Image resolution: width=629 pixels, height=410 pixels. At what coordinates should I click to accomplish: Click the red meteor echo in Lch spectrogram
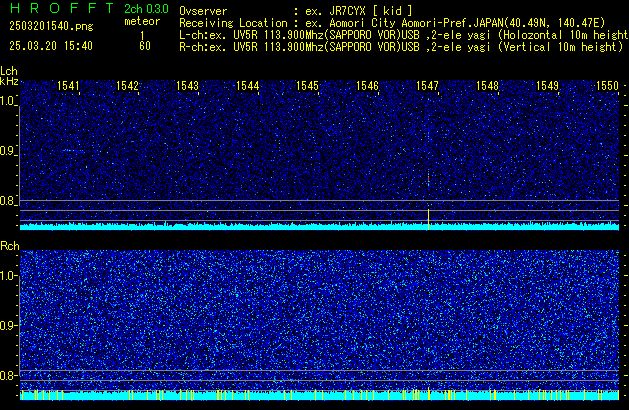tap(428, 179)
